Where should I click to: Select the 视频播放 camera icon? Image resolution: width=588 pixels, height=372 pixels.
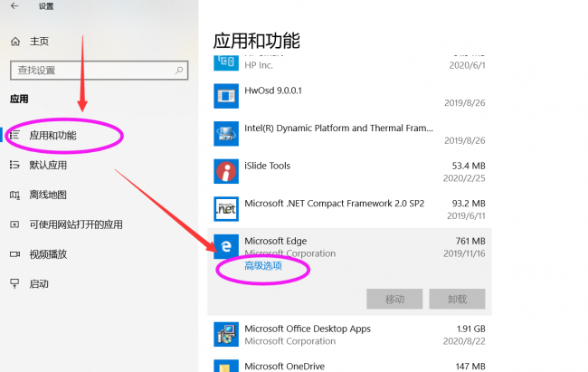14,254
